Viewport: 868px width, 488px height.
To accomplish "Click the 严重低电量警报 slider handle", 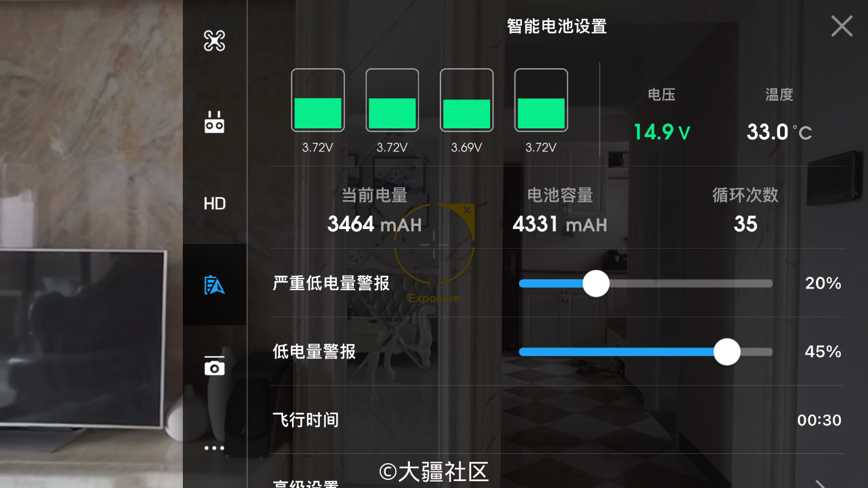I will (596, 283).
